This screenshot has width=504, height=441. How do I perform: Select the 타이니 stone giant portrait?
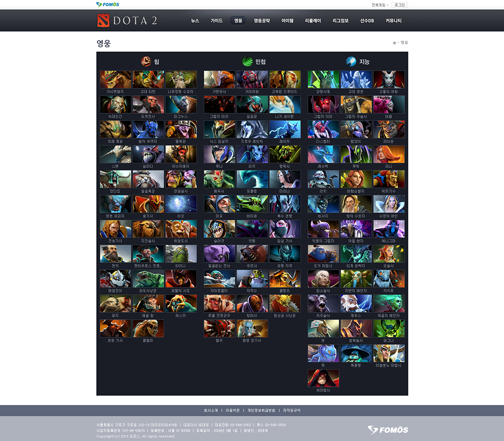181,254
